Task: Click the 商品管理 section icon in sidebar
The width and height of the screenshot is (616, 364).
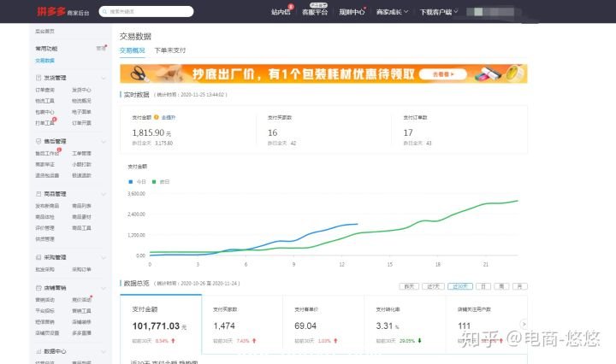Action: point(38,194)
